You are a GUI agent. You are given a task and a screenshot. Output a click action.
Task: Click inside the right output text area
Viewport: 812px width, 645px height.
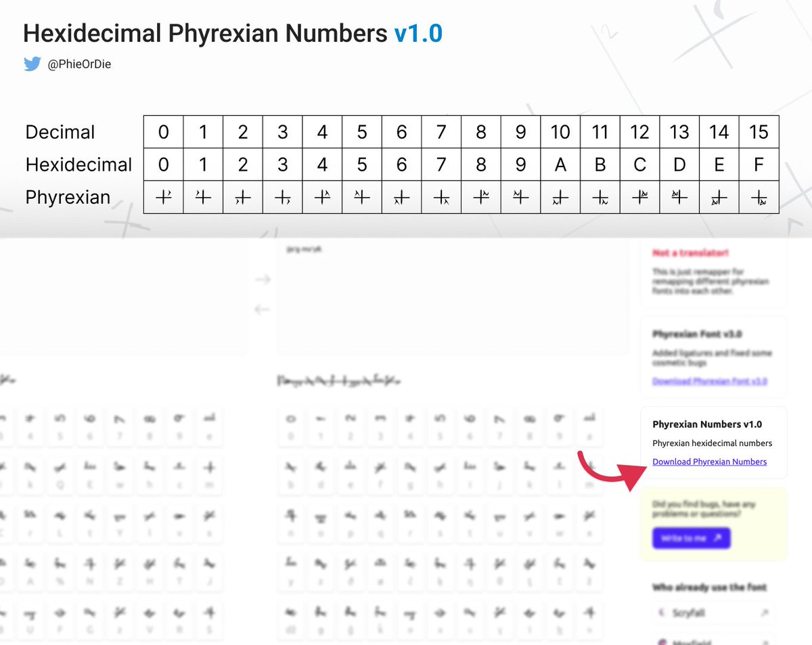point(453,296)
